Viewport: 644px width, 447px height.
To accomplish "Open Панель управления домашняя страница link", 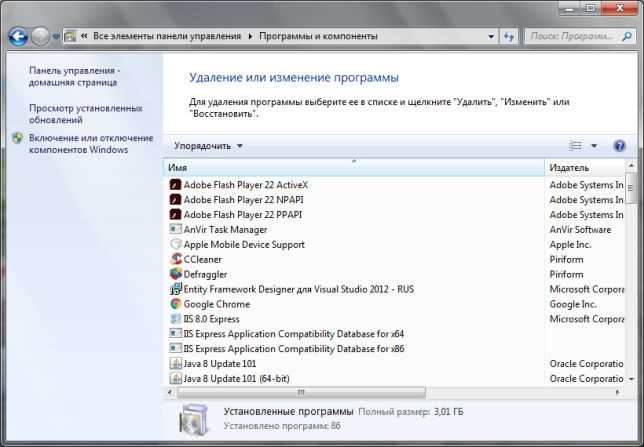I will [74, 78].
